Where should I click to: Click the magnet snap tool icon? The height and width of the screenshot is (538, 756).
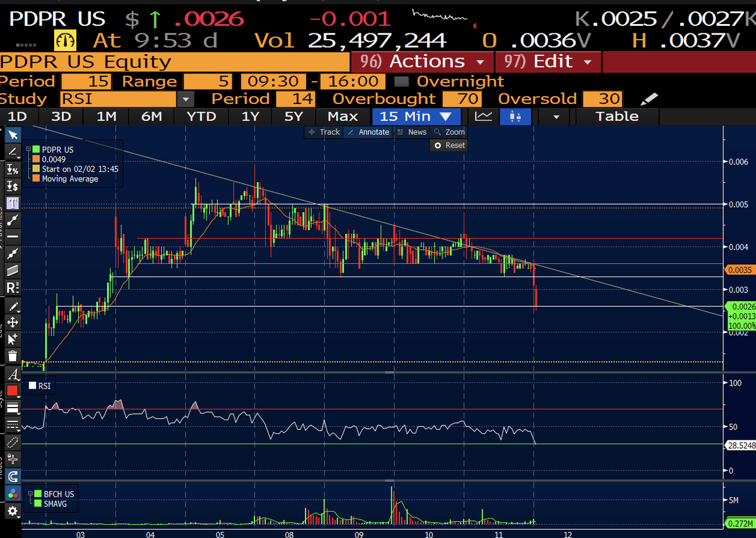tap(13, 476)
